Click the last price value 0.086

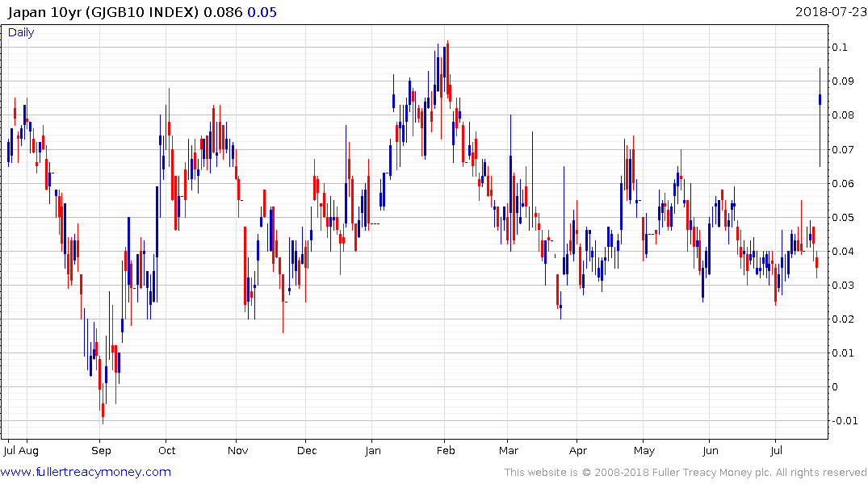[223, 12]
